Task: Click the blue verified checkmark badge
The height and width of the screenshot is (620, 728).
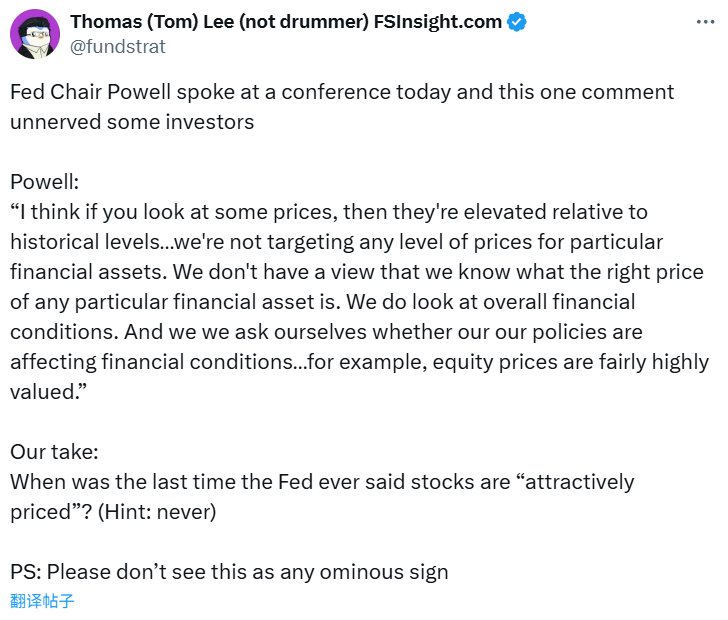Action: click(x=517, y=22)
